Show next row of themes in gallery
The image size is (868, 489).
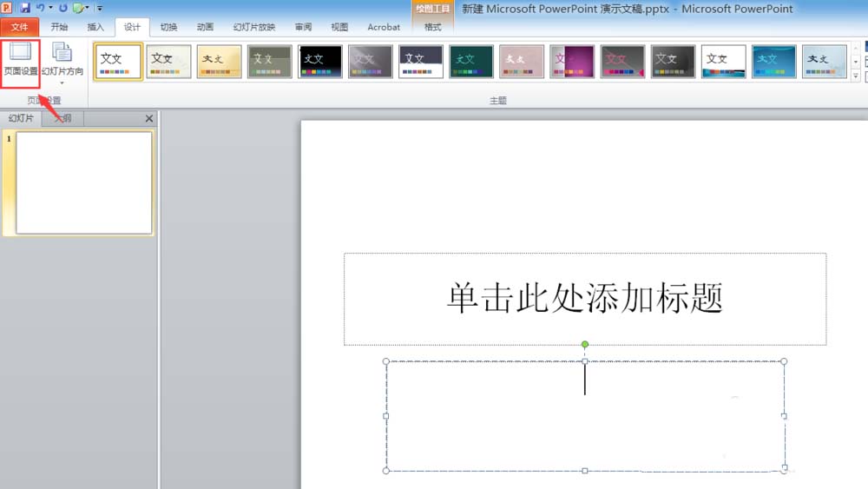tap(856, 62)
